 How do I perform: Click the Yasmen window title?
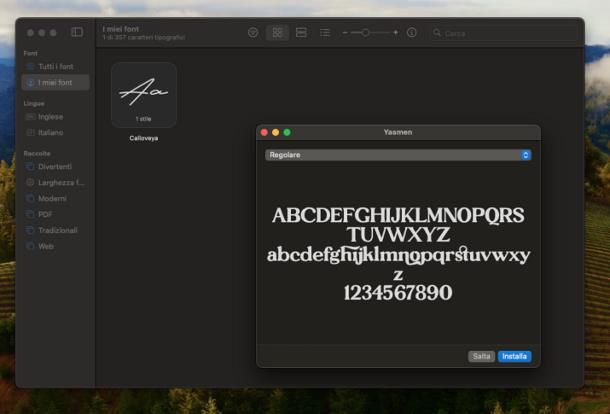click(398, 132)
